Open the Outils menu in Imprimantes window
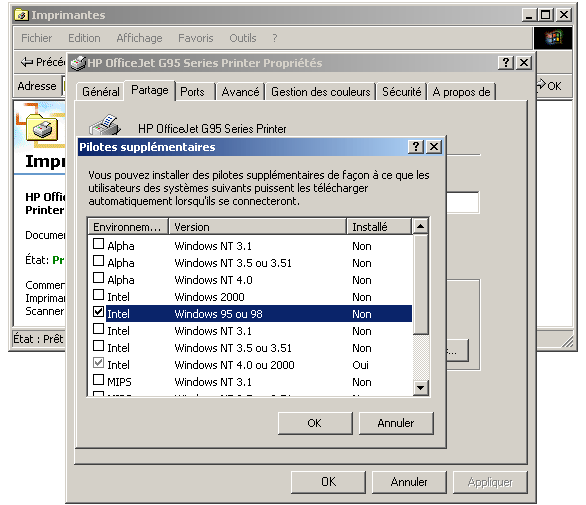The height and width of the screenshot is (505, 586). click(243, 38)
